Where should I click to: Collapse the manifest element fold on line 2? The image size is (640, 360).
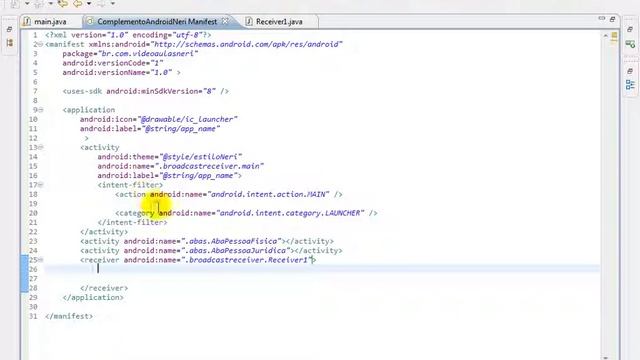(40, 44)
